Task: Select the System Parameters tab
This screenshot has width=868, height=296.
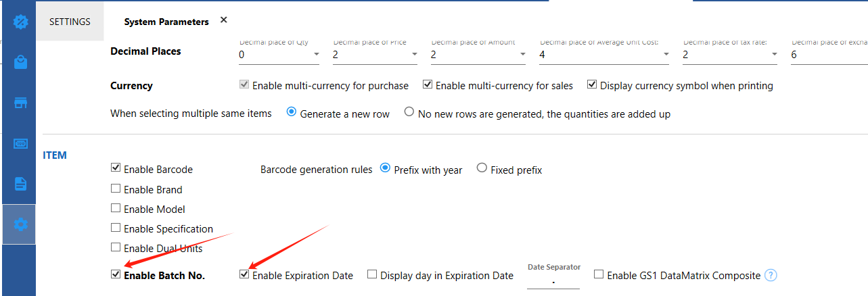Action: point(166,22)
